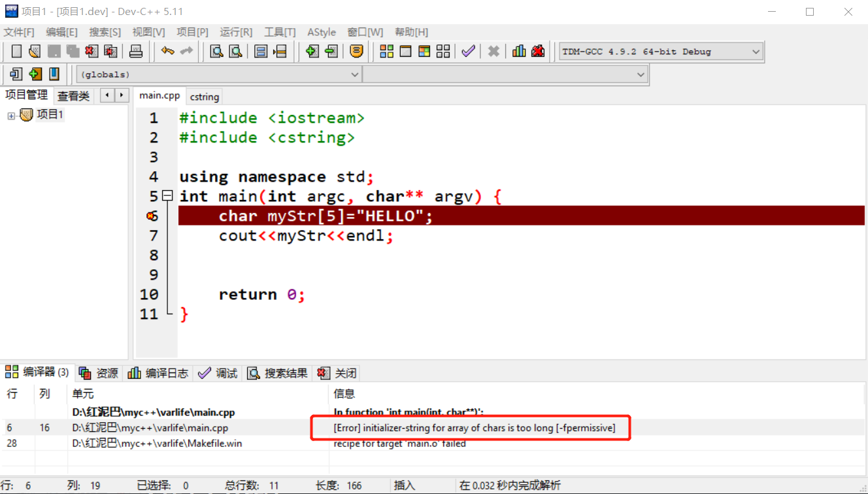Click the New file toolbar icon
This screenshot has width=868, height=494.
point(16,51)
